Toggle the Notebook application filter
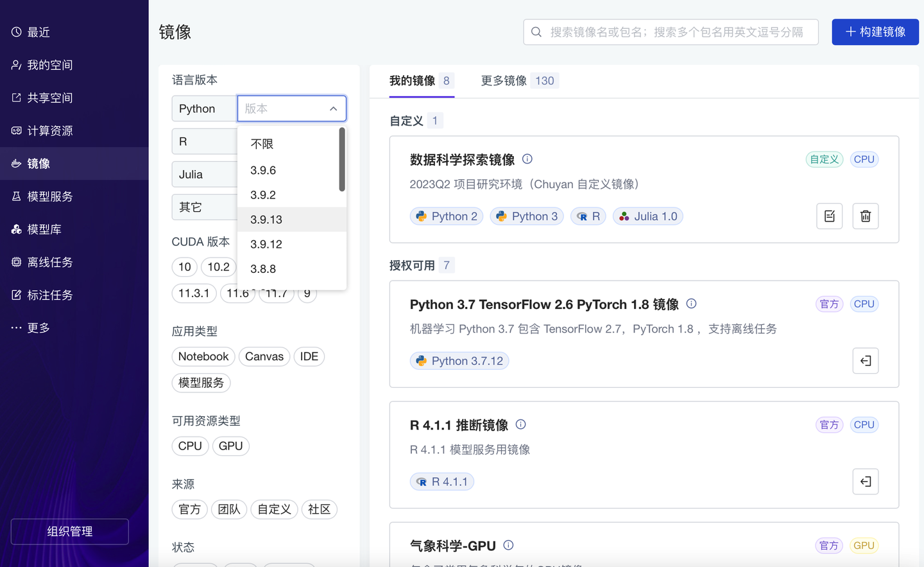924x567 pixels. (203, 356)
